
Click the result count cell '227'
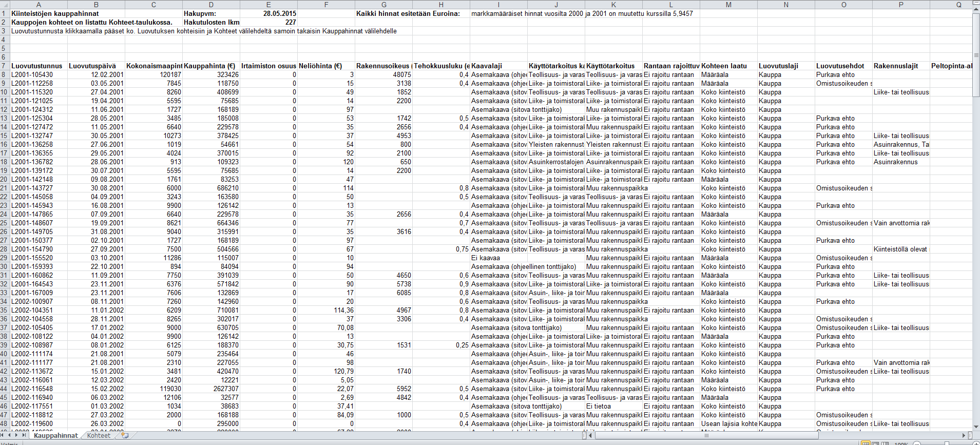click(x=268, y=22)
